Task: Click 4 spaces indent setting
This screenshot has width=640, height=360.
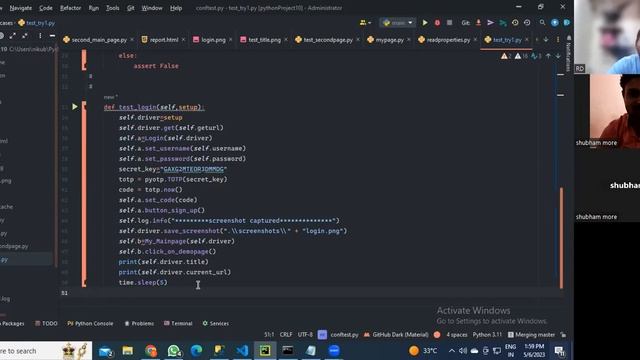Action: click(456, 335)
